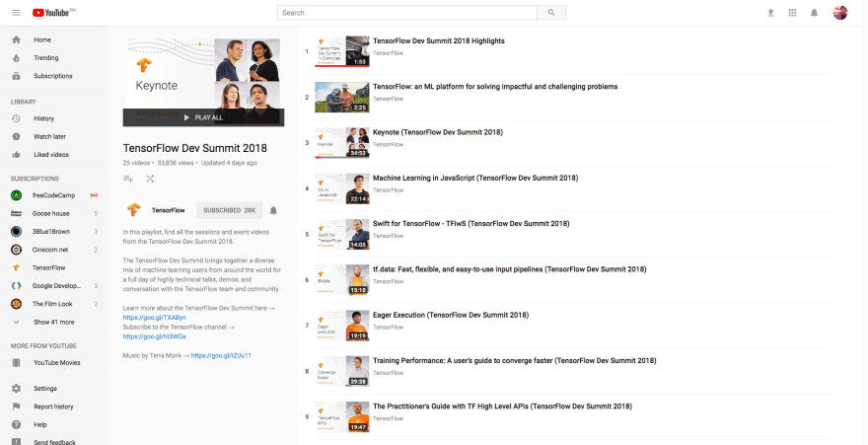Open Report history in sidebar

54,407
